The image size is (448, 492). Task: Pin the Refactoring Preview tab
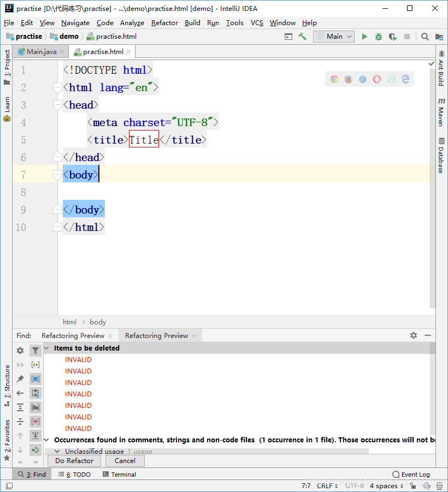pyautogui.click(x=20, y=379)
